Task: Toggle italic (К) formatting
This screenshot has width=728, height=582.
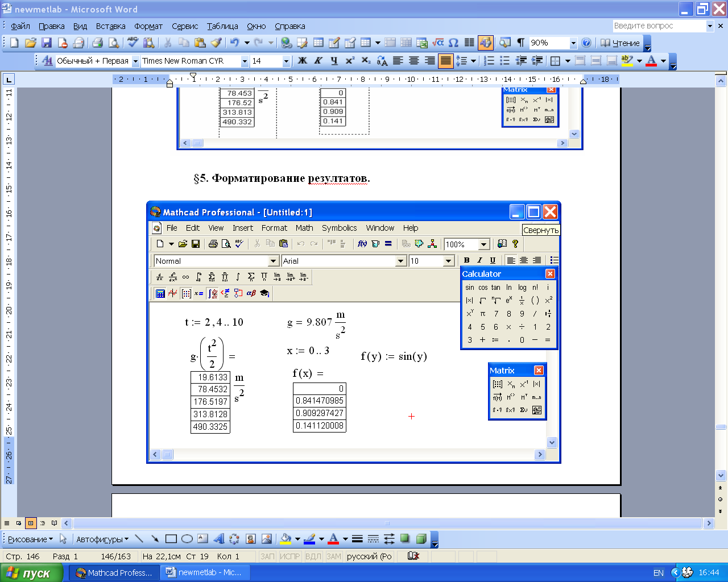Action: coord(318,61)
